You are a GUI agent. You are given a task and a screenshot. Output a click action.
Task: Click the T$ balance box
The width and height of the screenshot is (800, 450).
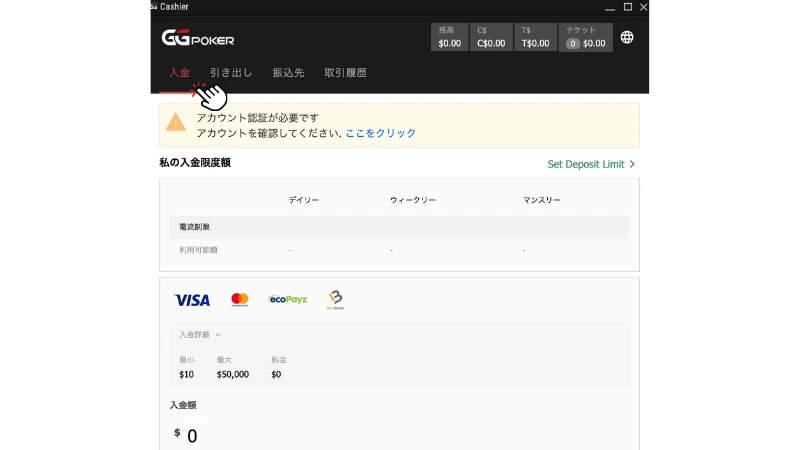pyautogui.click(x=535, y=38)
